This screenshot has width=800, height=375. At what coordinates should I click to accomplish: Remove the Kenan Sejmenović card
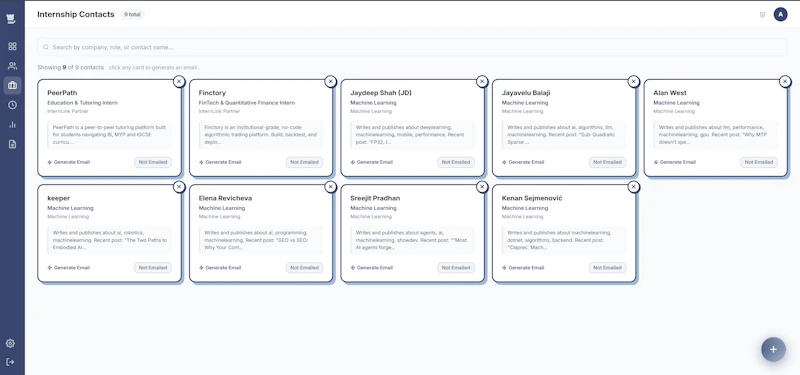tap(634, 187)
